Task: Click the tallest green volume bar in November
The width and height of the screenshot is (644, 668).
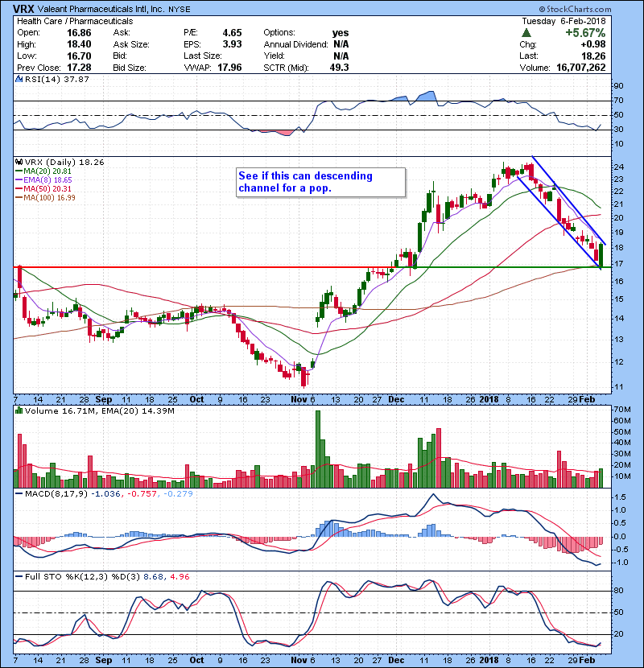Action: point(317,449)
